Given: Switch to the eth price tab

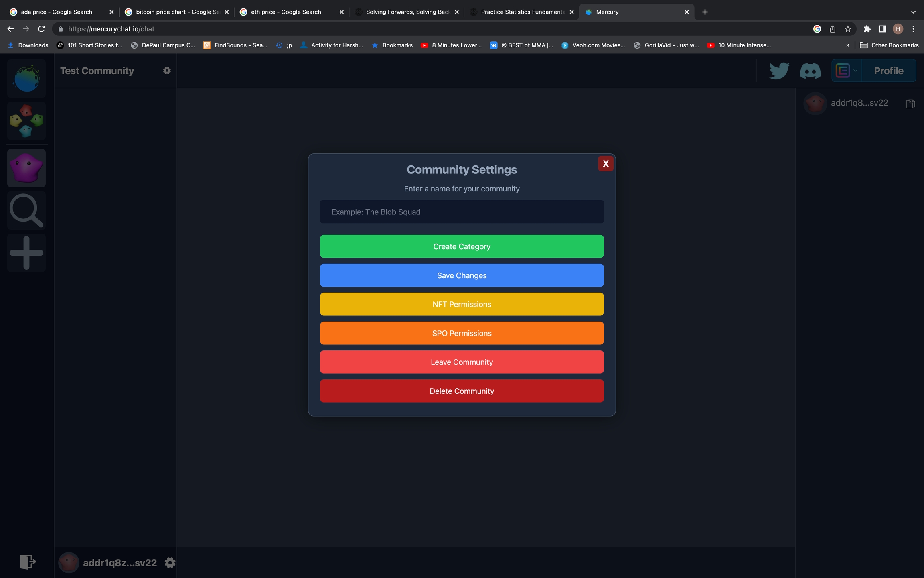Looking at the screenshot, I should point(286,12).
